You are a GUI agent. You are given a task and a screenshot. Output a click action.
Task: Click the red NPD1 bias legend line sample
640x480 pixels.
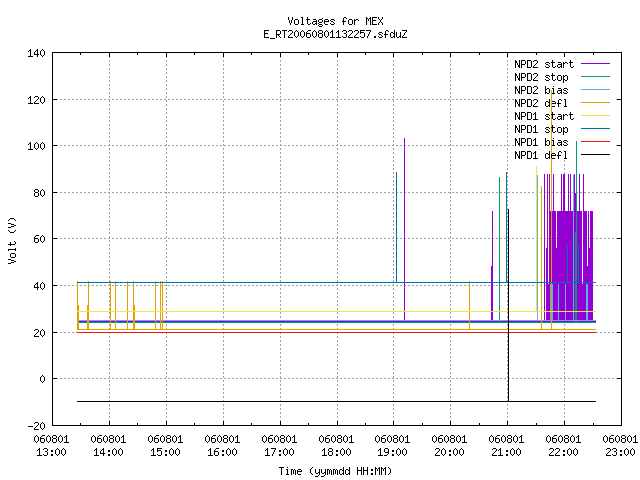point(595,142)
